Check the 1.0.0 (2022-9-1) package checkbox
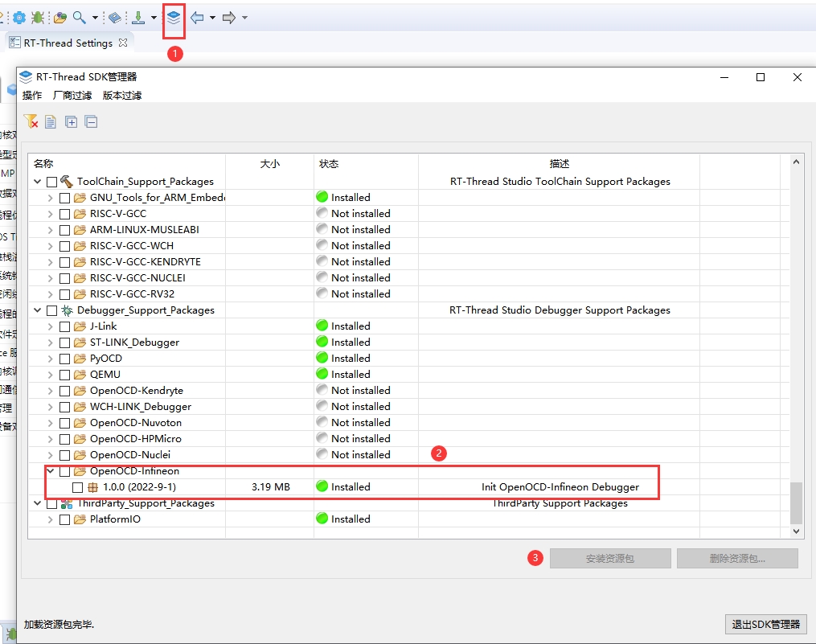This screenshot has width=816, height=644. 77,487
